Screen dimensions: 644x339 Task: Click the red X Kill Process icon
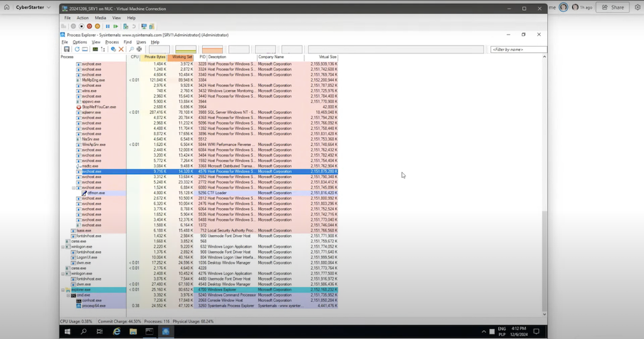click(x=121, y=49)
